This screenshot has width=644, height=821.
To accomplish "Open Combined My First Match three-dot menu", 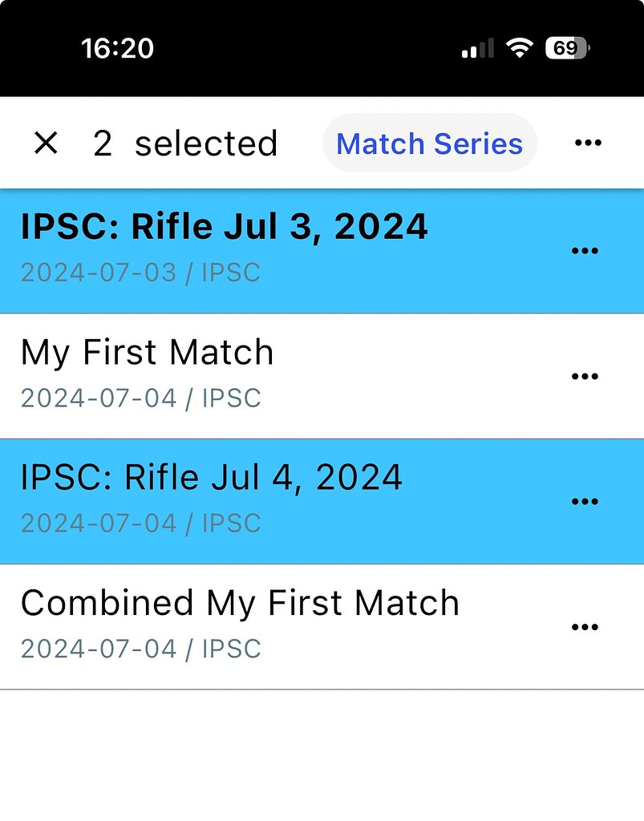I will [x=585, y=627].
